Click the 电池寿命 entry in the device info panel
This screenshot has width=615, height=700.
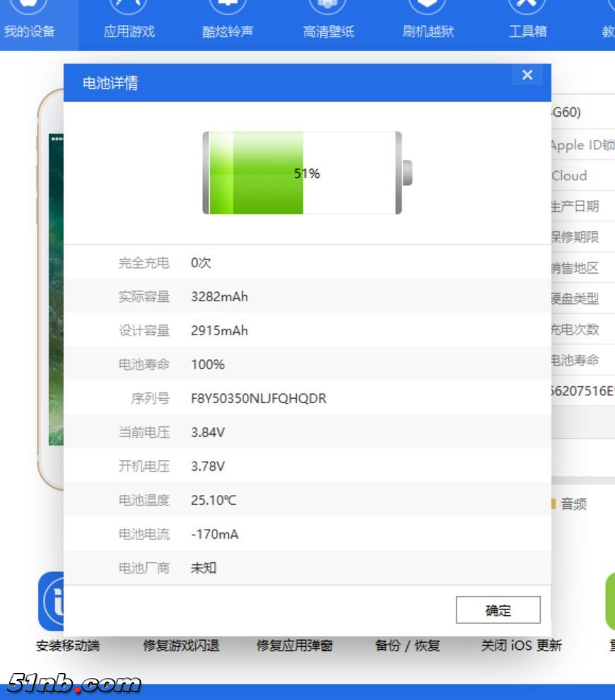[x=575, y=360]
